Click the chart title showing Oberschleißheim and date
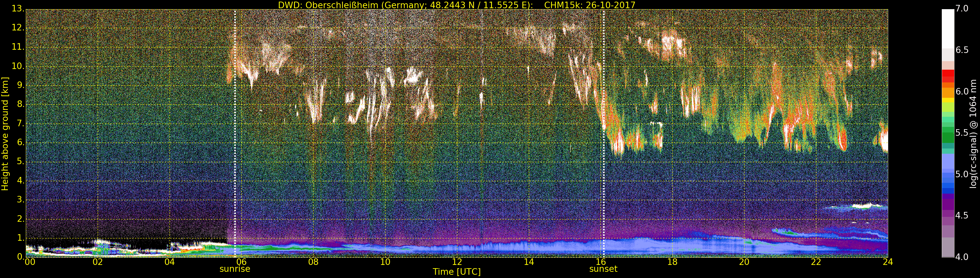Image resolution: width=980 pixels, height=278 pixels. tap(457, 5)
